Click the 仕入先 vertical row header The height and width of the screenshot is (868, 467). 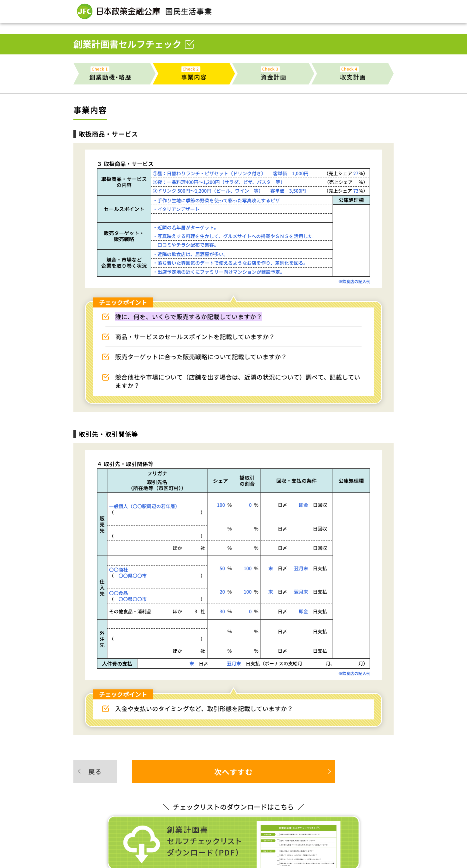[x=102, y=588]
